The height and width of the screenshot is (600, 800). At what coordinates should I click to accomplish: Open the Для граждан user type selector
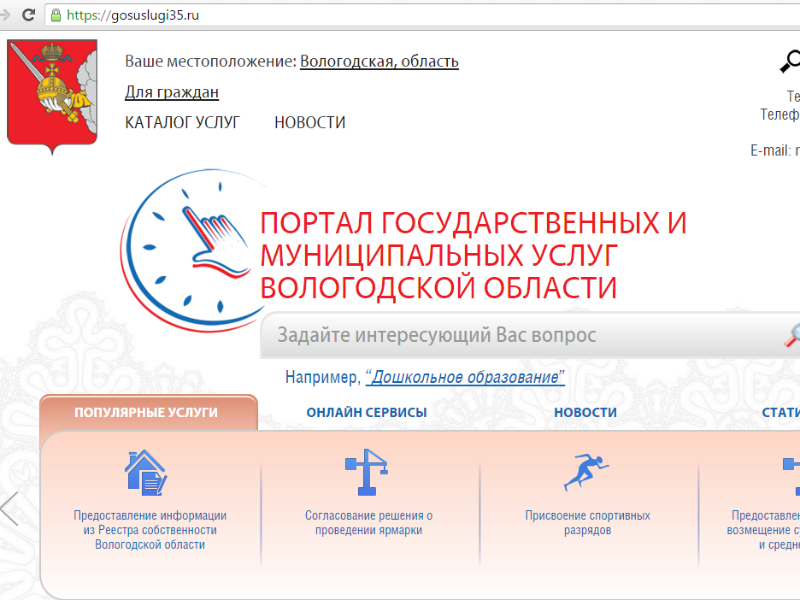pyautogui.click(x=171, y=92)
